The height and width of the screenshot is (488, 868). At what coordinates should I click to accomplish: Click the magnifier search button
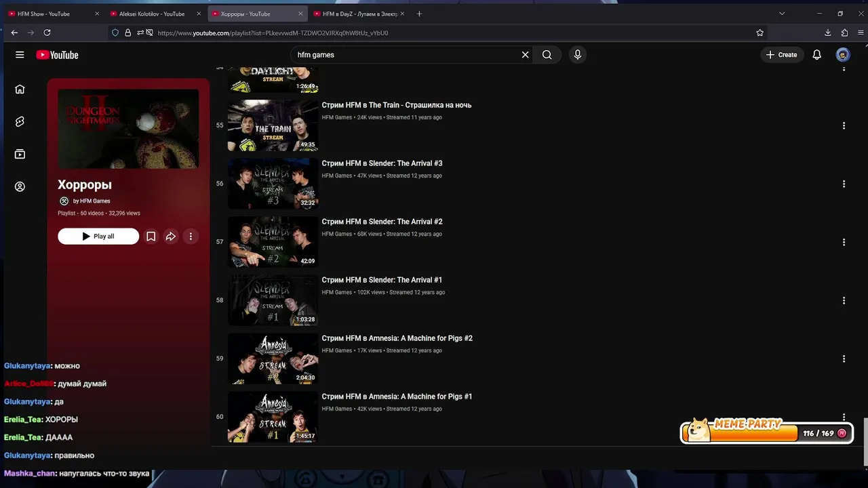point(547,55)
